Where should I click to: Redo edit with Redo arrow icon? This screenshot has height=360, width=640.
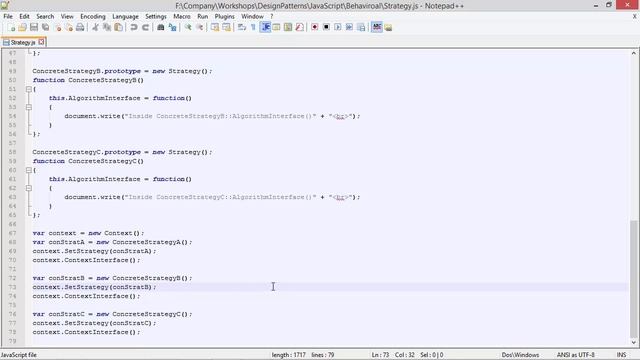click(145, 27)
